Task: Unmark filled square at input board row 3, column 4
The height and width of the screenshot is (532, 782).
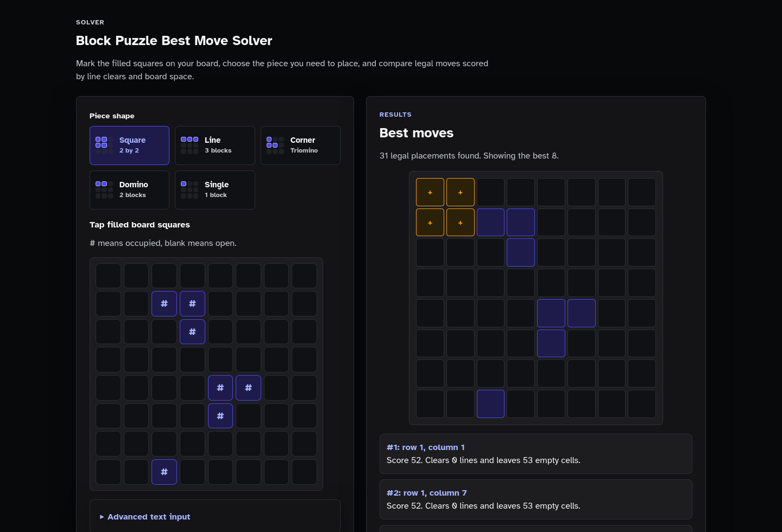Action: [x=192, y=332]
